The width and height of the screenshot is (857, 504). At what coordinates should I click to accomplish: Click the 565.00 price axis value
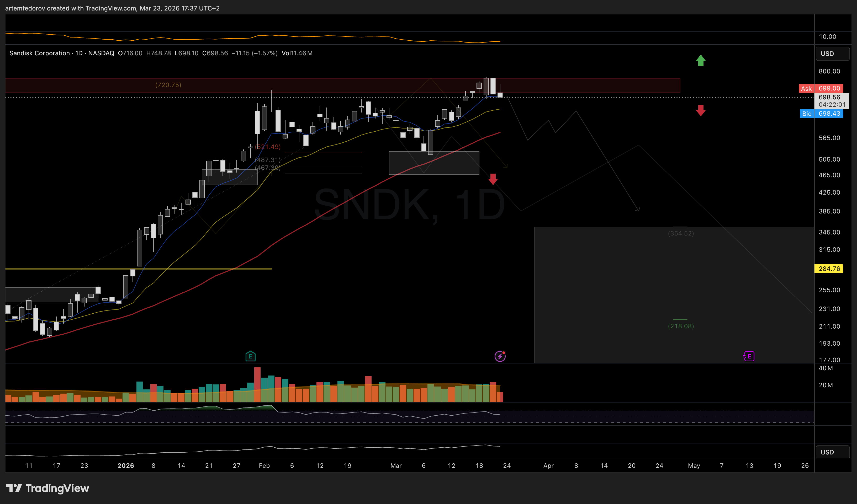(x=829, y=138)
